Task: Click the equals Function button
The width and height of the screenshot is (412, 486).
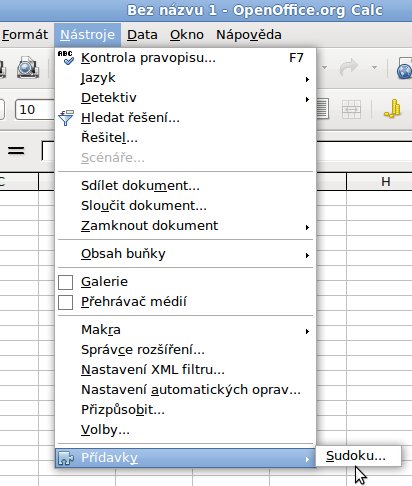Action: coord(16,150)
